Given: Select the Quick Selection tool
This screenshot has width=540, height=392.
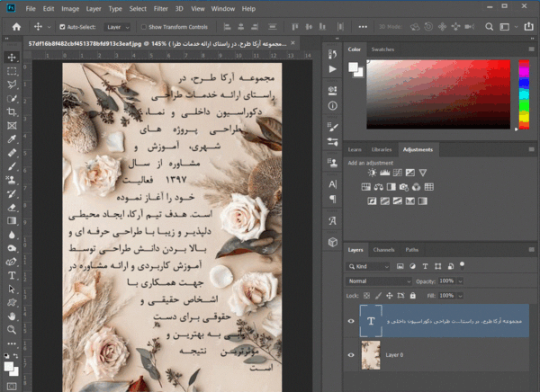Looking at the screenshot, I should 12,98.
